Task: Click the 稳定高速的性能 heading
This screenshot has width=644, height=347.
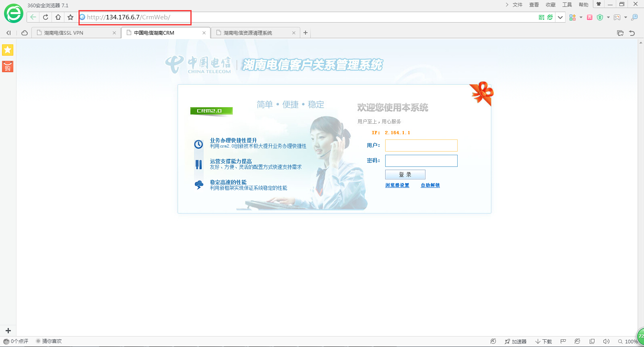Action: point(228,182)
